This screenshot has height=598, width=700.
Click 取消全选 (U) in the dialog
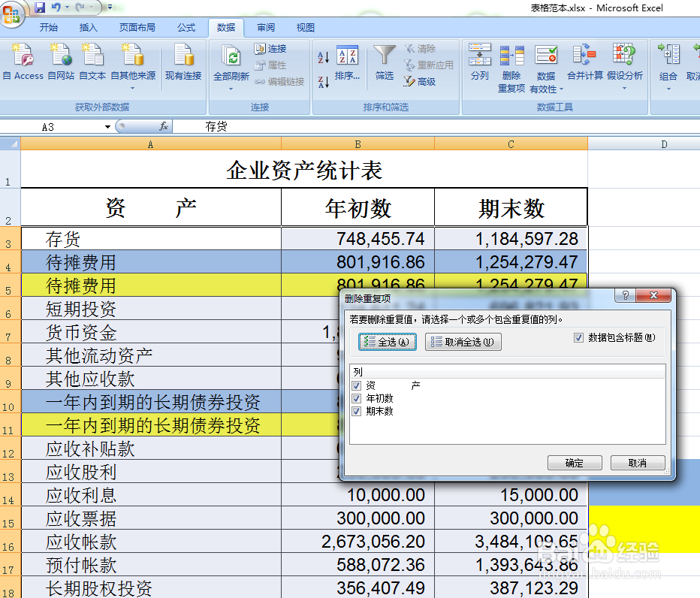pyautogui.click(x=463, y=342)
